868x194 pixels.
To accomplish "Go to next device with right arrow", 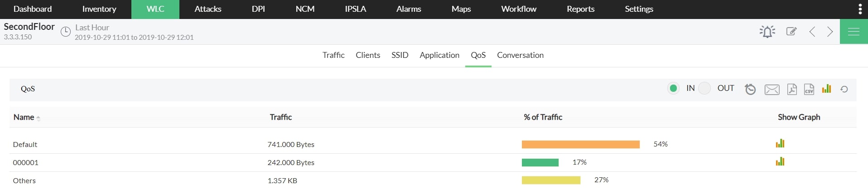I will 829,32.
